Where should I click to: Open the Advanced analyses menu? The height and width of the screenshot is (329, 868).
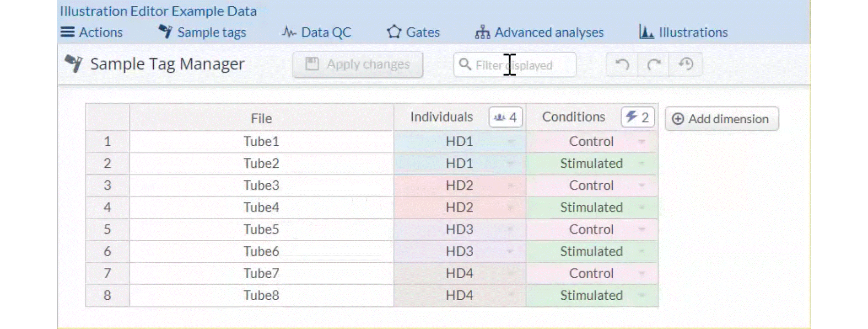point(539,32)
